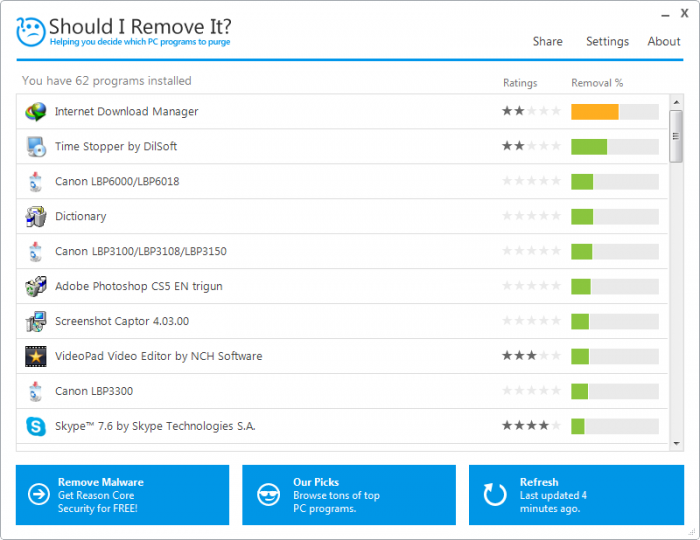Click the Screenshot Captor icon
The height and width of the screenshot is (540, 700).
point(36,321)
